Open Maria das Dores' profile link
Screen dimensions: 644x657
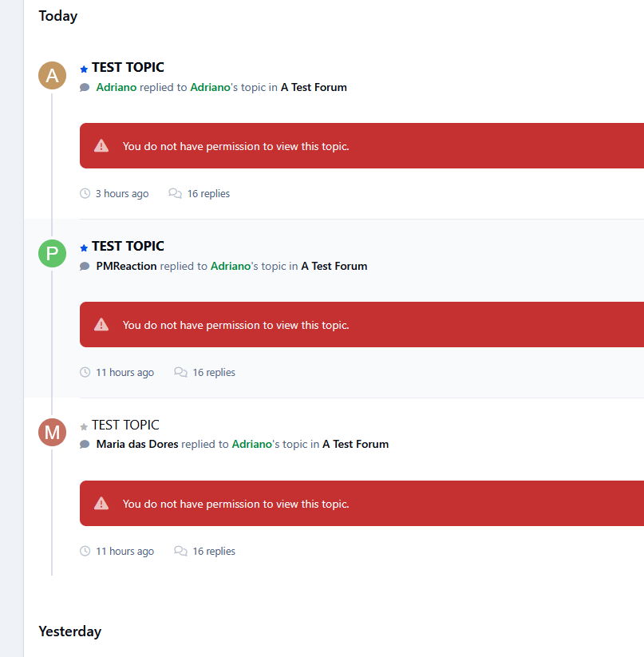pyautogui.click(x=137, y=444)
